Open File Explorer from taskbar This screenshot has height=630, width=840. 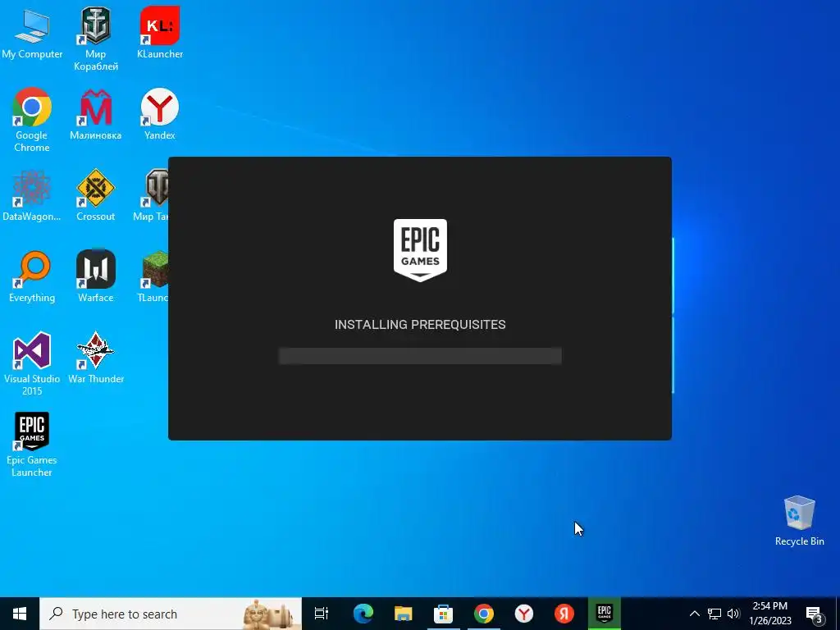(x=403, y=614)
